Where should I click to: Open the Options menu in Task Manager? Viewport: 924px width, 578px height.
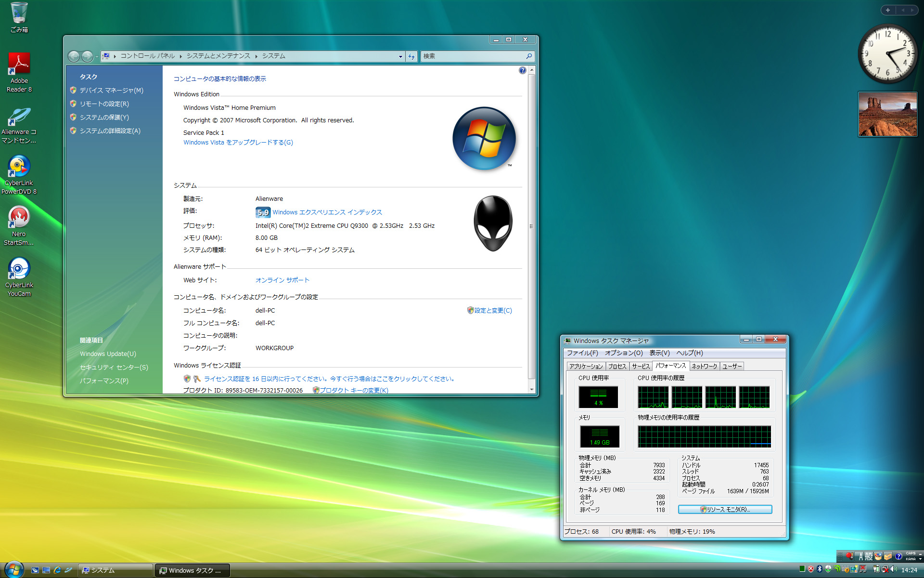click(x=623, y=353)
